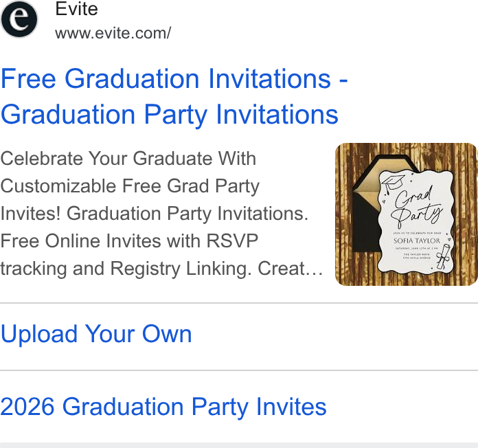The height and width of the screenshot is (448, 478).
Task: Open "2026 Graduation Party Invites" sitelink
Action: [x=163, y=407]
